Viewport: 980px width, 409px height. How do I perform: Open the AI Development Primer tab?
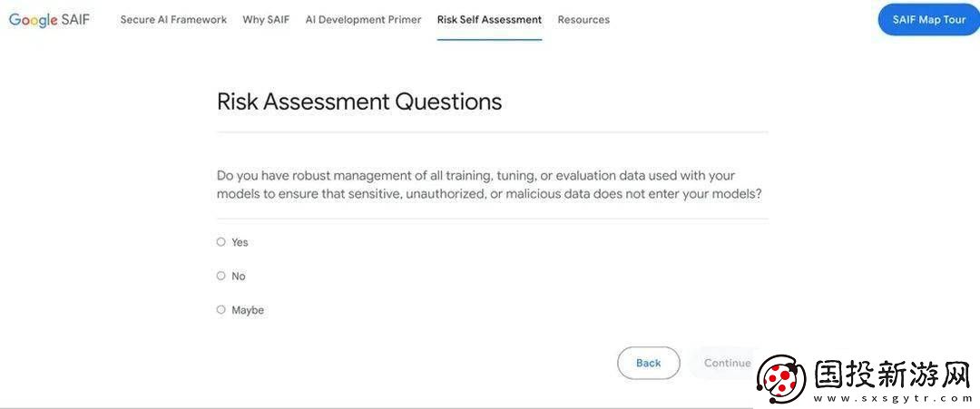363,19
